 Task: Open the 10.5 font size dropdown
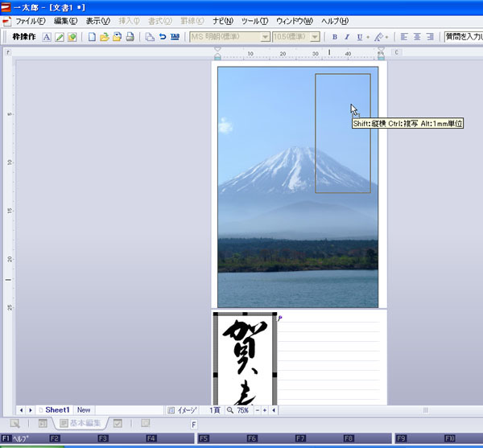pos(315,37)
